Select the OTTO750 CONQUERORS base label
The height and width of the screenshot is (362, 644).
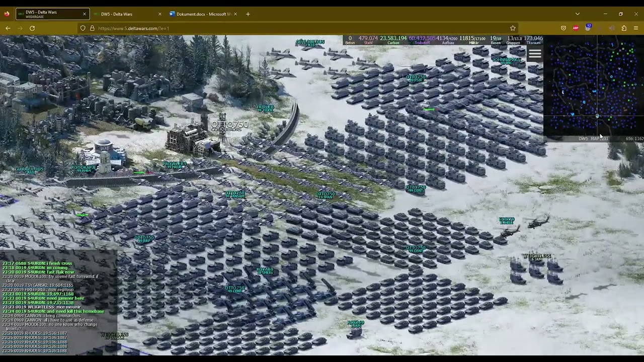point(229,126)
